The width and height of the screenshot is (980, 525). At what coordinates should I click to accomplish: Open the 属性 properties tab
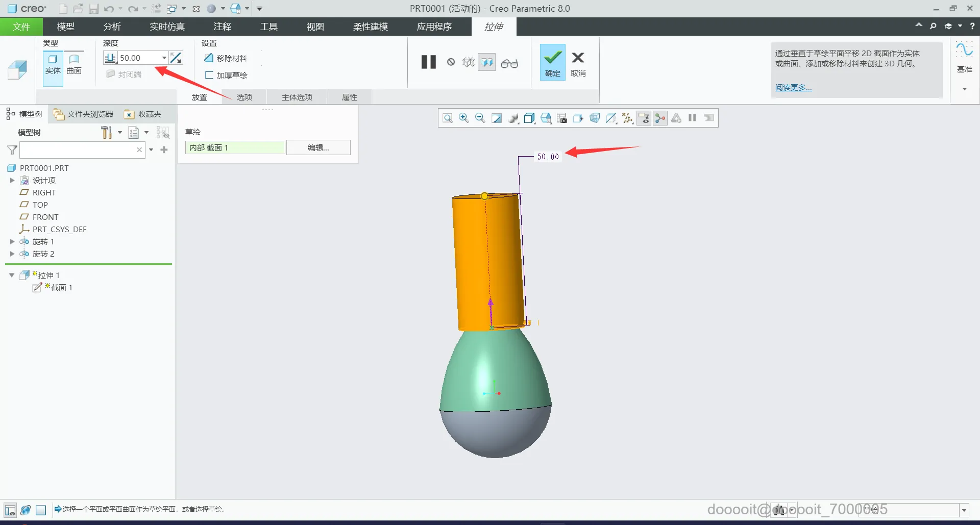(x=350, y=97)
